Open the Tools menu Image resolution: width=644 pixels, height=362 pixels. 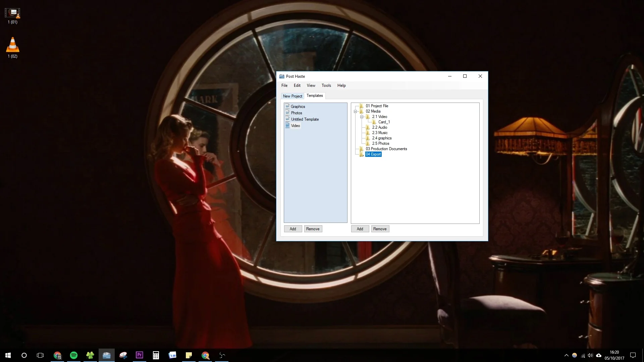[326, 85]
